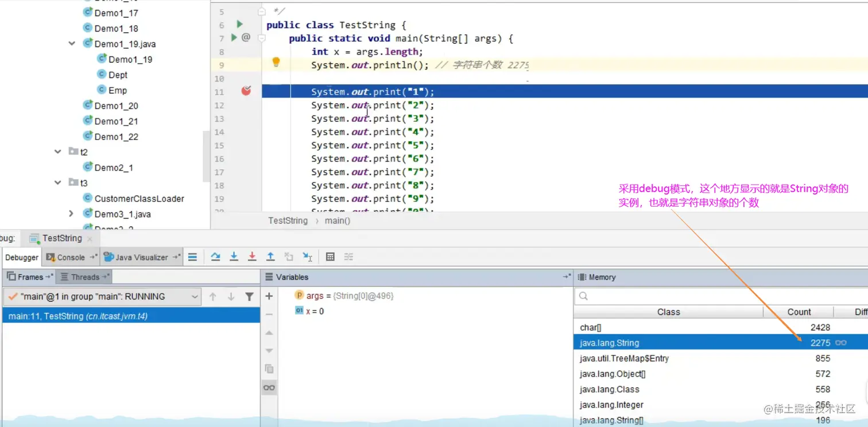
Task: Collapse the Demo1_19.java tree node
Action: click(x=72, y=44)
